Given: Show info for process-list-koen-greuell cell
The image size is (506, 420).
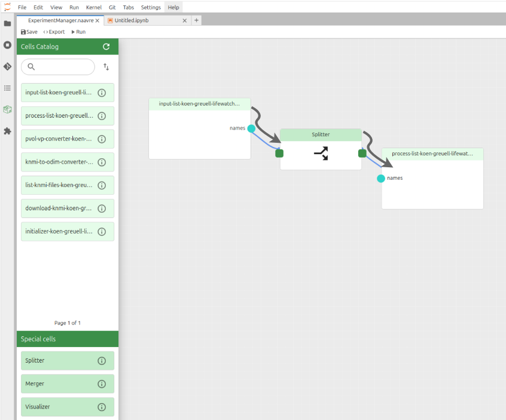Looking at the screenshot, I should click(x=102, y=116).
